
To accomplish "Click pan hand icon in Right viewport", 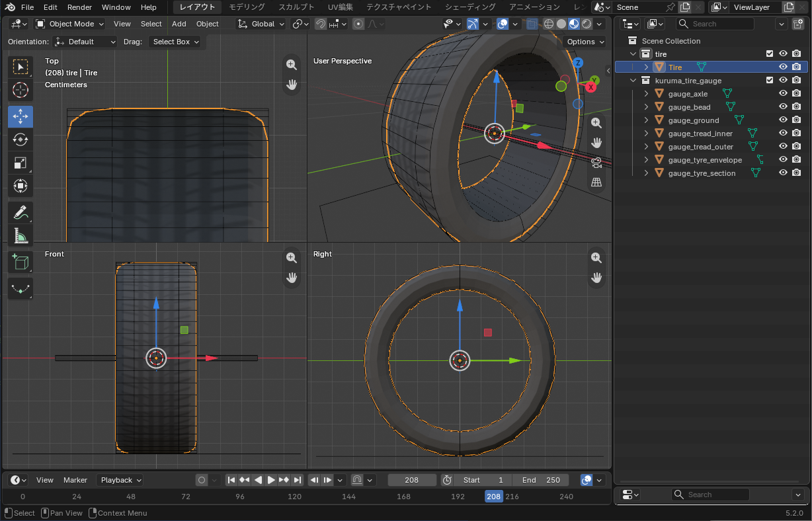I will [x=596, y=278].
